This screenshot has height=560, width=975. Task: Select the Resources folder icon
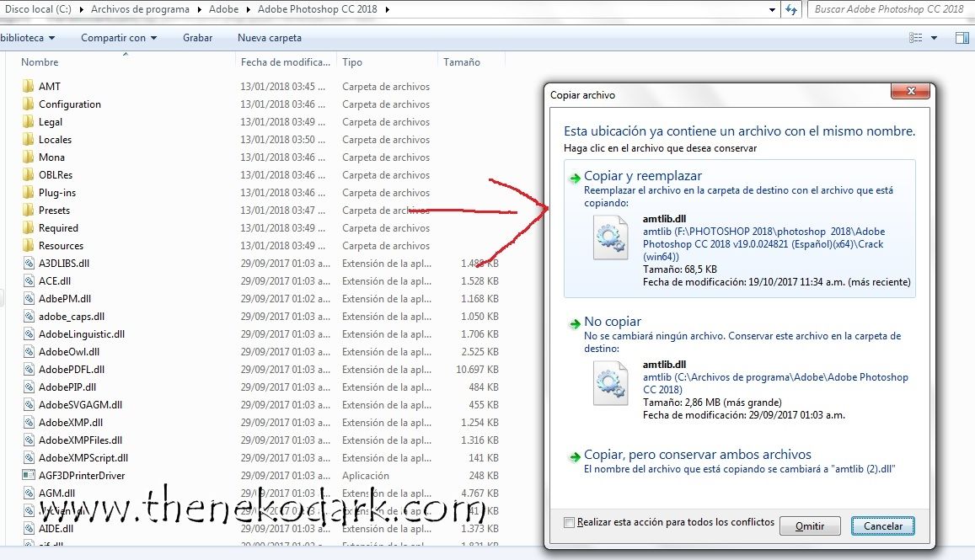pyautogui.click(x=28, y=246)
